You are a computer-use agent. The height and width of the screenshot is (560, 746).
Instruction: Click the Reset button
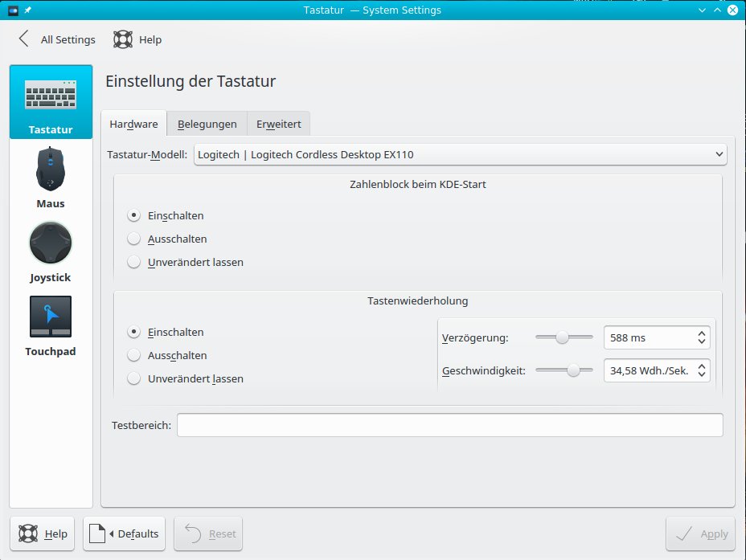click(x=208, y=533)
